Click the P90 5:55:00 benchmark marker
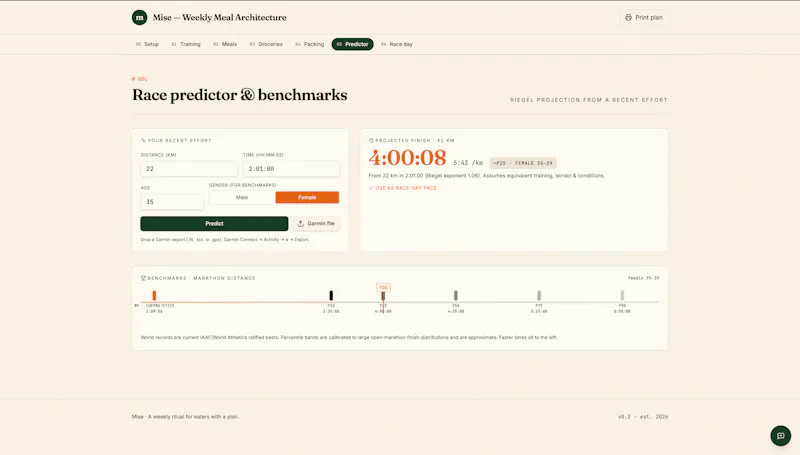The image size is (800, 455). (622, 295)
